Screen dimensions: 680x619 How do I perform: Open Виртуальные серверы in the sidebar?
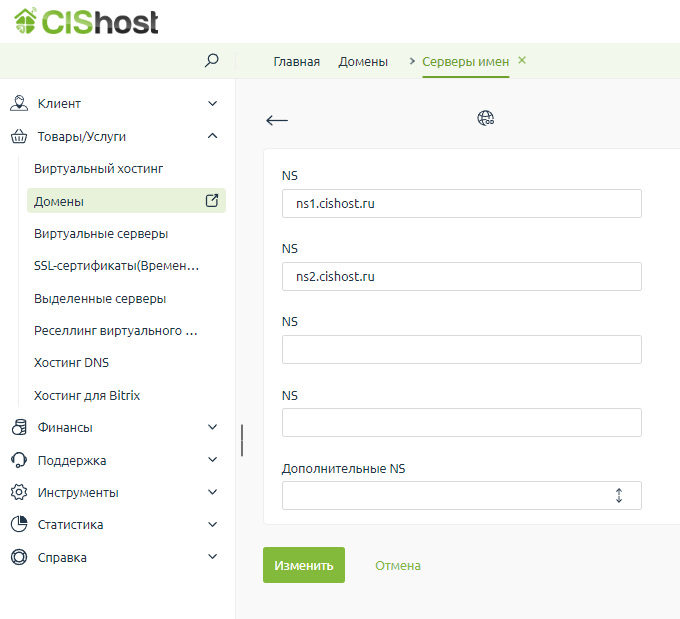pyautogui.click(x=101, y=233)
